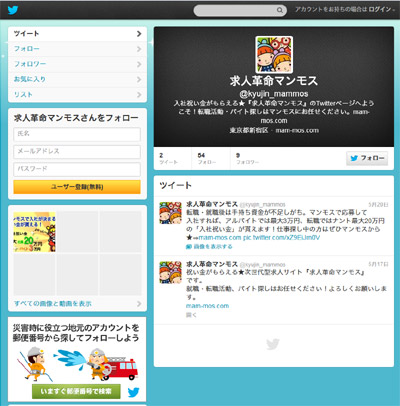The height and width of the screenshot is (406, 400).
Task: Open mam-mos.com link beside 東京都新宿区
Action: coord(297,130)
